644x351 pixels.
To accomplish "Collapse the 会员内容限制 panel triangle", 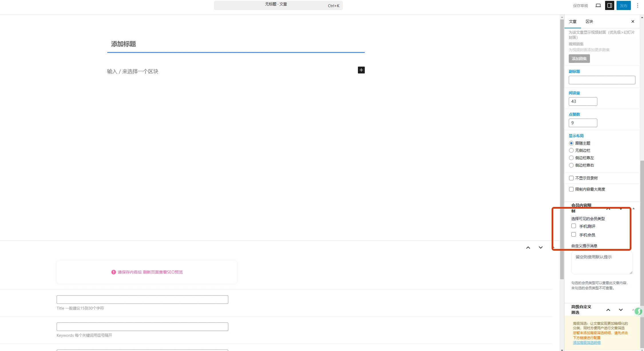I will tap(633, 208).
